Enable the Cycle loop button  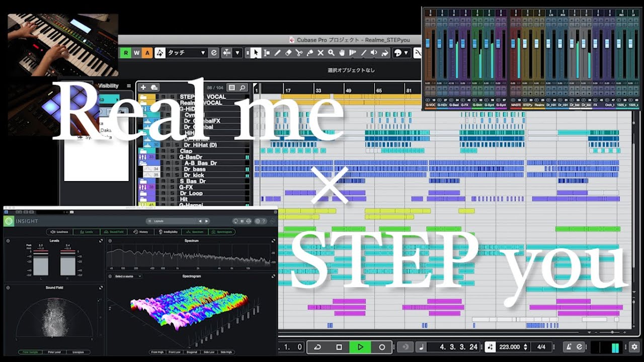317,347
